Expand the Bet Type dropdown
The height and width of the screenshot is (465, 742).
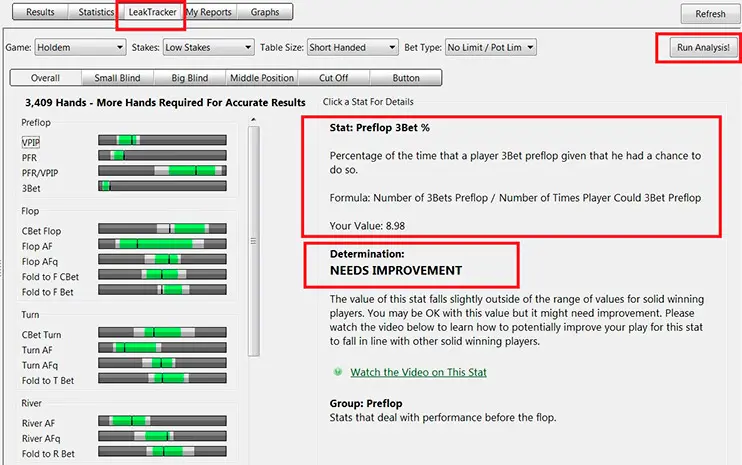(x=490, y=47)
